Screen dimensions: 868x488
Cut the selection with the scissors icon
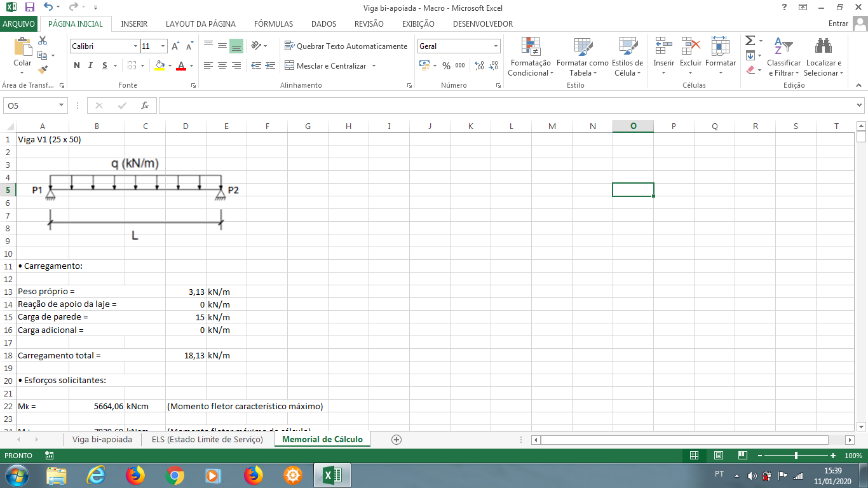43,40
